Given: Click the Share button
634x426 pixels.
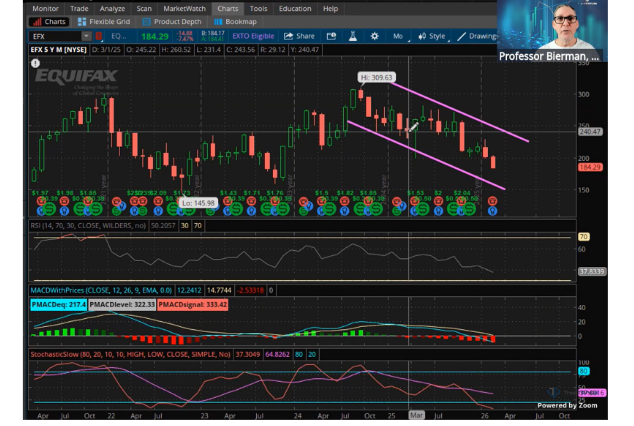Looking at the screenshot, I should tap(299, 36).
